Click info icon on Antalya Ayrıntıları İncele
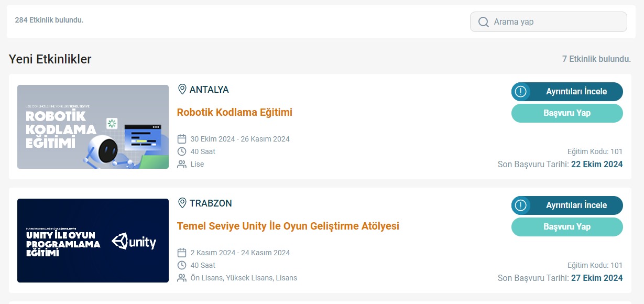Screen dimensions: 644x304 point(520,92)
